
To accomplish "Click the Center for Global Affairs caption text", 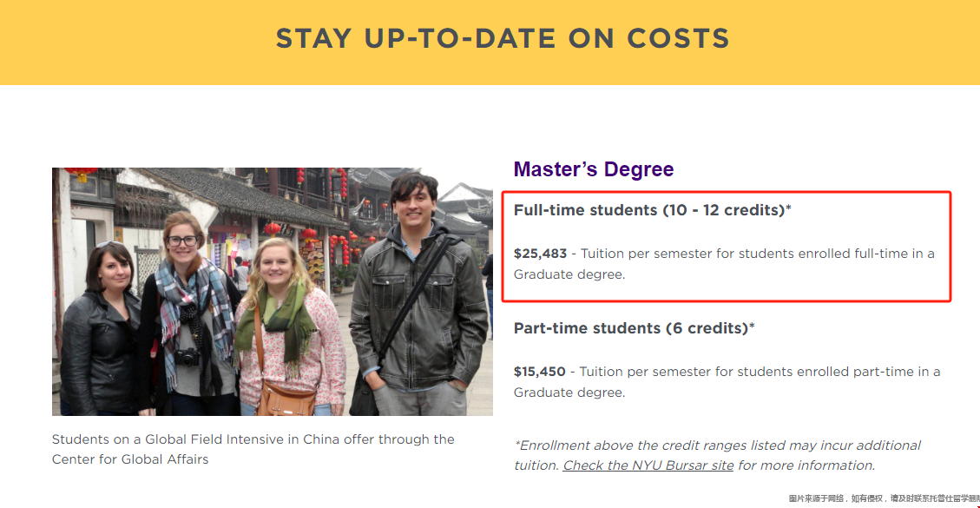I will coord(130,459).
